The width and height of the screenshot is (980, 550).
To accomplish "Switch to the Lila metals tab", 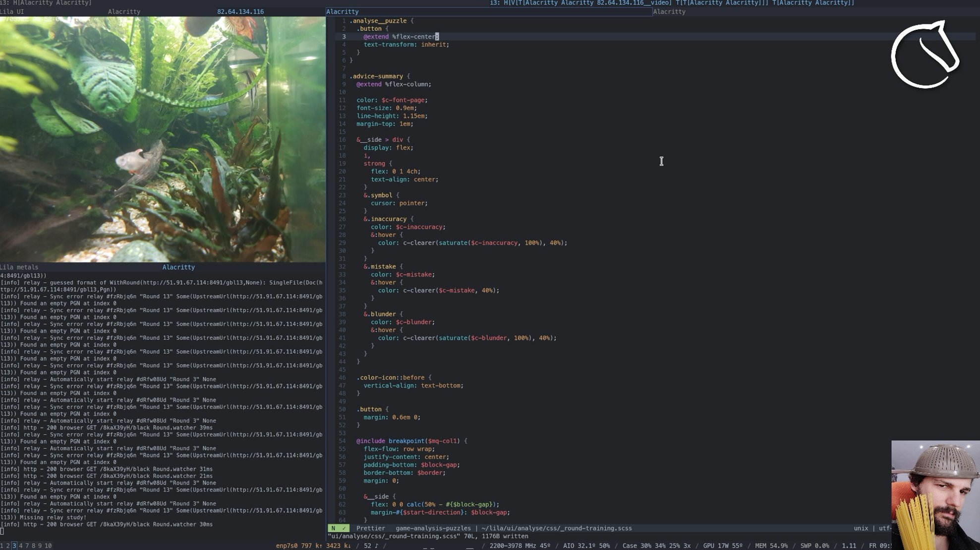I will pyautogui.click(x=19, y=267).
